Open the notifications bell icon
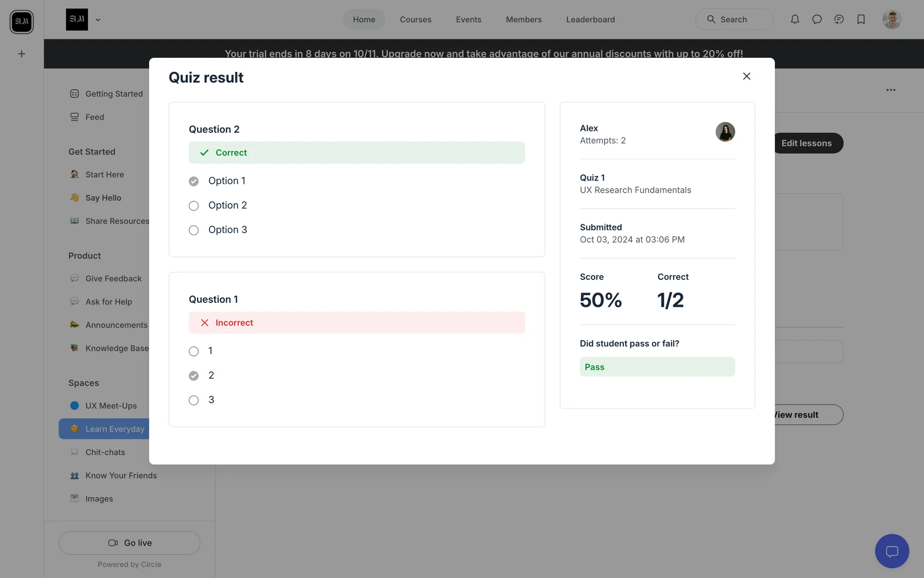This screenshot has width=924, height=578. coord(795,19)
